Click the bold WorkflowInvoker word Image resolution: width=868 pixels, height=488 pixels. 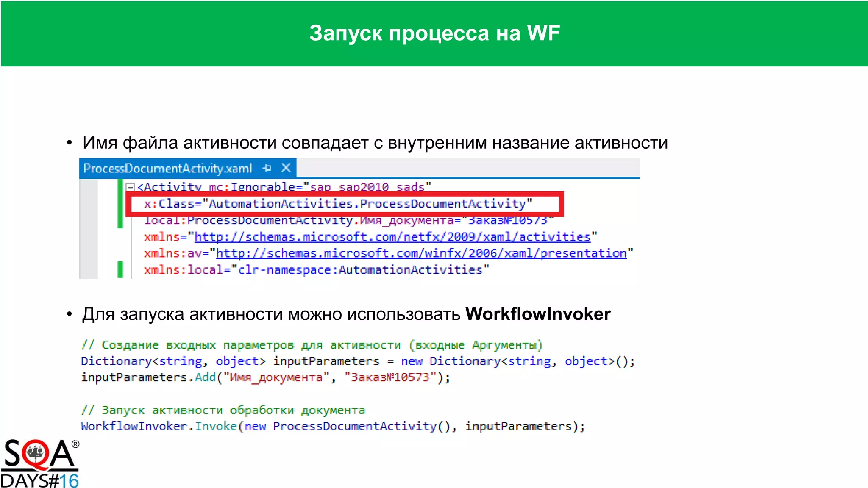coord(537,314)
